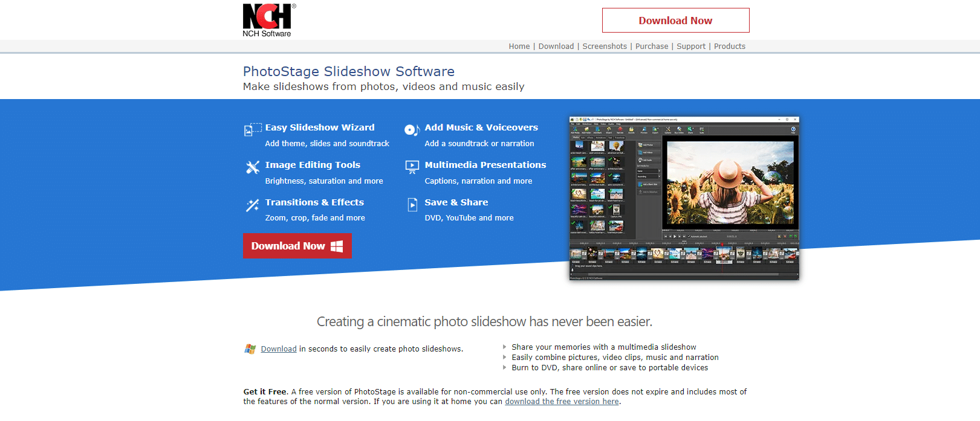Follow the Download link in the paragraph
This screenshot has height=421, width=980.
tap(279, 349)
